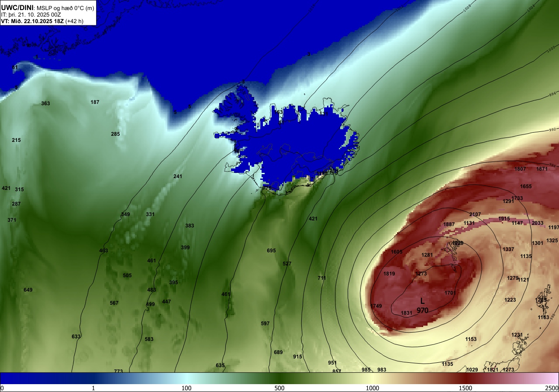Select the colorbar tick label 0

2,388
